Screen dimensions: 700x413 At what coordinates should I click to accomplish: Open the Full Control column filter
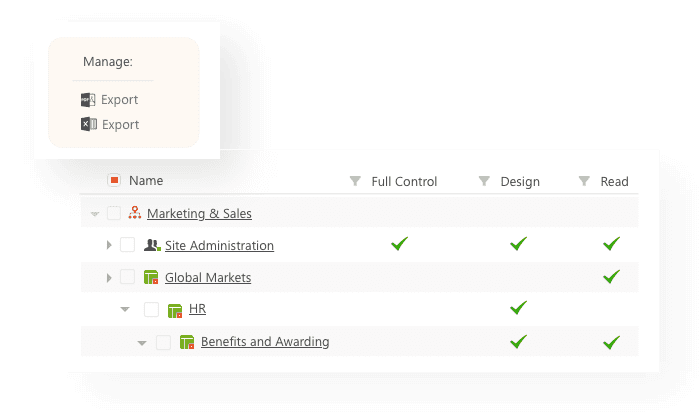coord(354,181)
